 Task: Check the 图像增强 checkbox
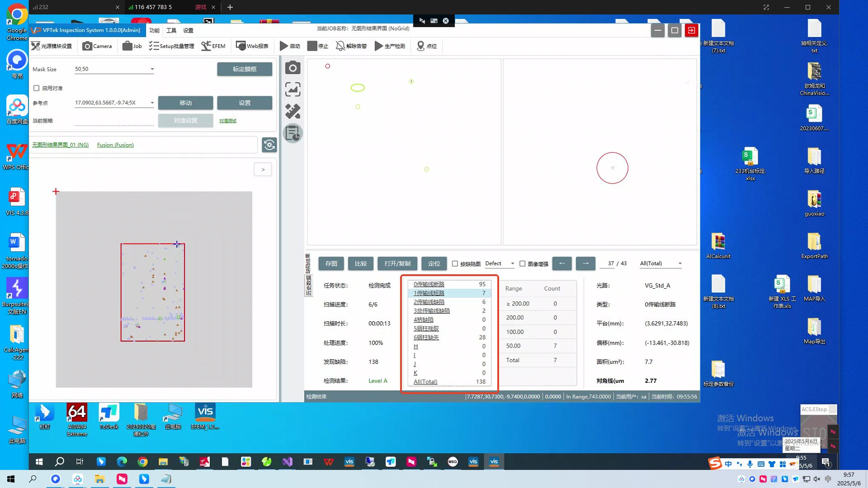[523, 264]
